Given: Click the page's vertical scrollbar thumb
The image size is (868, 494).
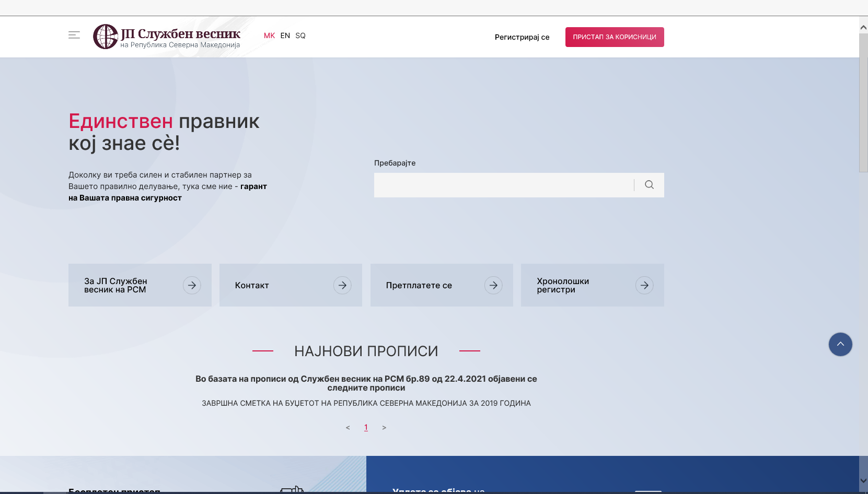Looking at the screenshot, I should pos(863,102).
